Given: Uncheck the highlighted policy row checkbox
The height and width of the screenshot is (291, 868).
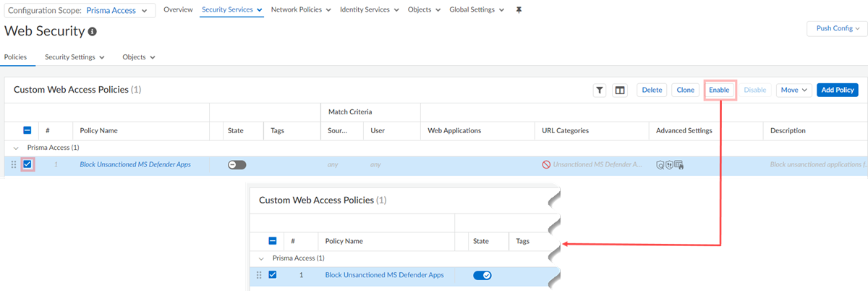Looking at the screenshot, I should [x=27, y=164].
